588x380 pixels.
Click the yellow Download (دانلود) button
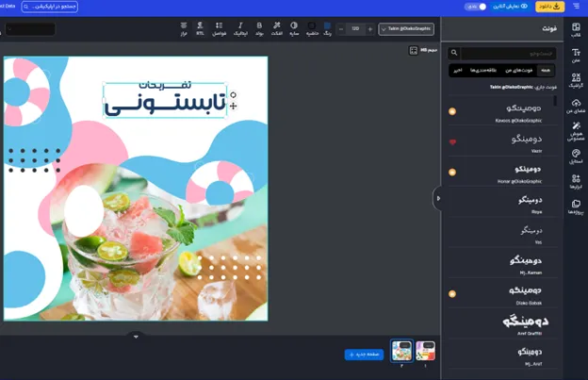(551, 7)
